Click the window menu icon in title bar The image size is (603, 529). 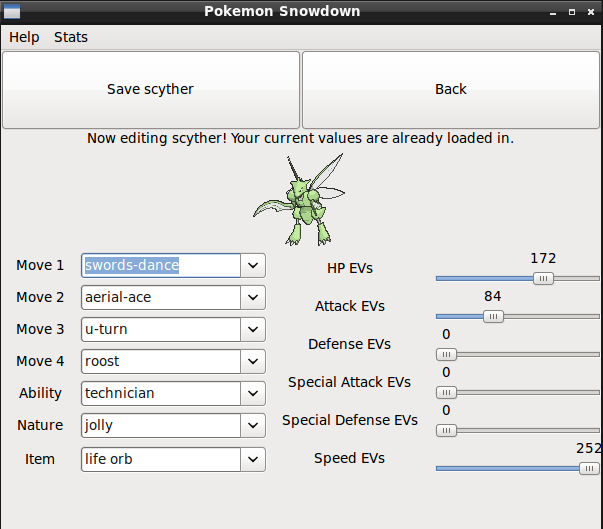pos(12,12)
